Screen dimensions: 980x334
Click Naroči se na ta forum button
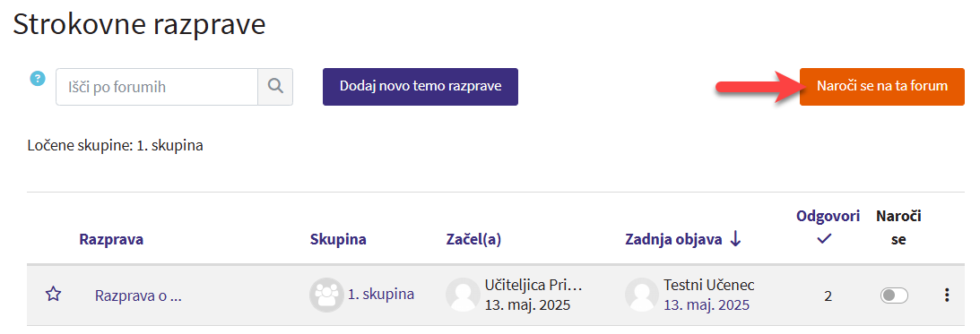coord(882,86)
